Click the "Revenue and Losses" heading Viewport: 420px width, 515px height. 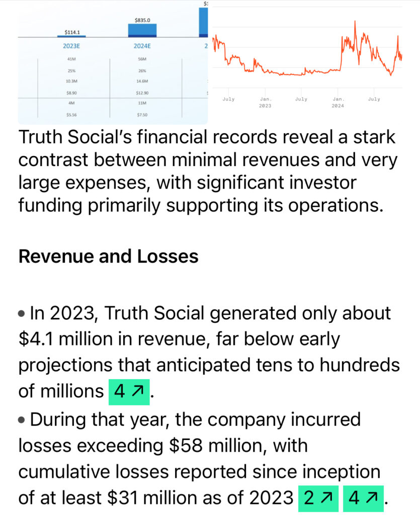108,256
